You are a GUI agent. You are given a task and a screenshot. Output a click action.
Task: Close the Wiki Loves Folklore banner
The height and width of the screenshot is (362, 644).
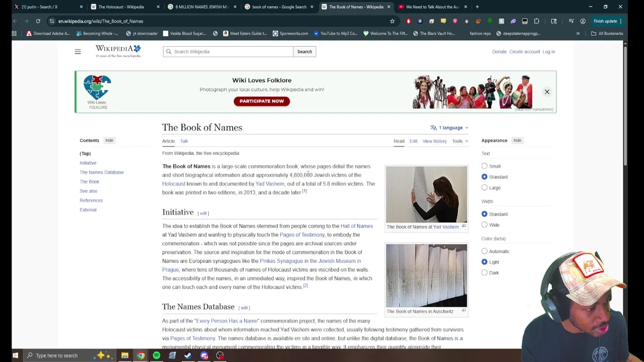[547, 92]
